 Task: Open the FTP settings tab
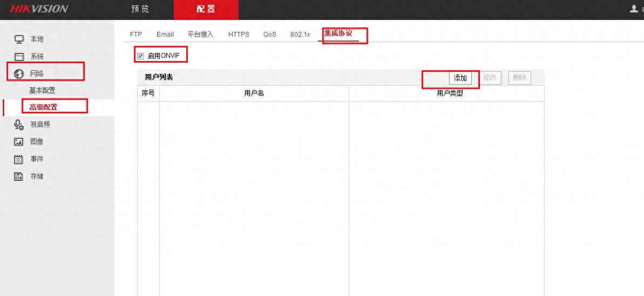pos(136,34)
